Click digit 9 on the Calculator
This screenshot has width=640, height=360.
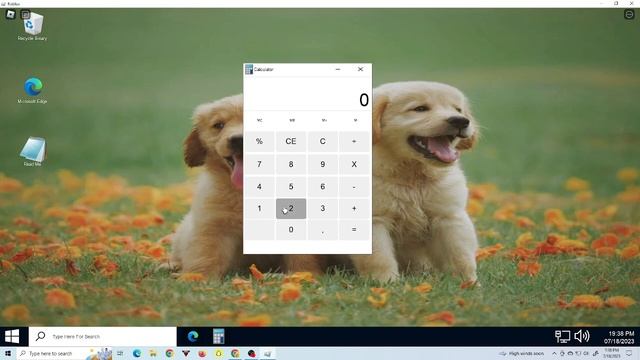[322, 164]
